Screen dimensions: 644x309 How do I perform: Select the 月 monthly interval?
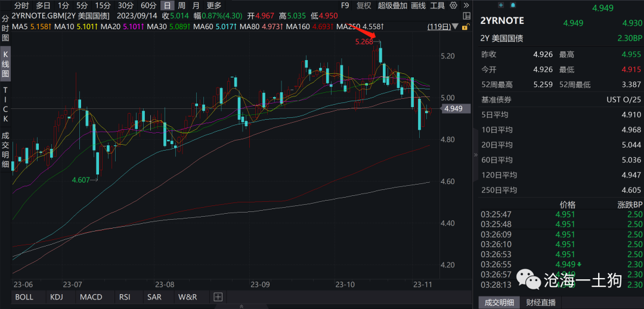point(196,5)
